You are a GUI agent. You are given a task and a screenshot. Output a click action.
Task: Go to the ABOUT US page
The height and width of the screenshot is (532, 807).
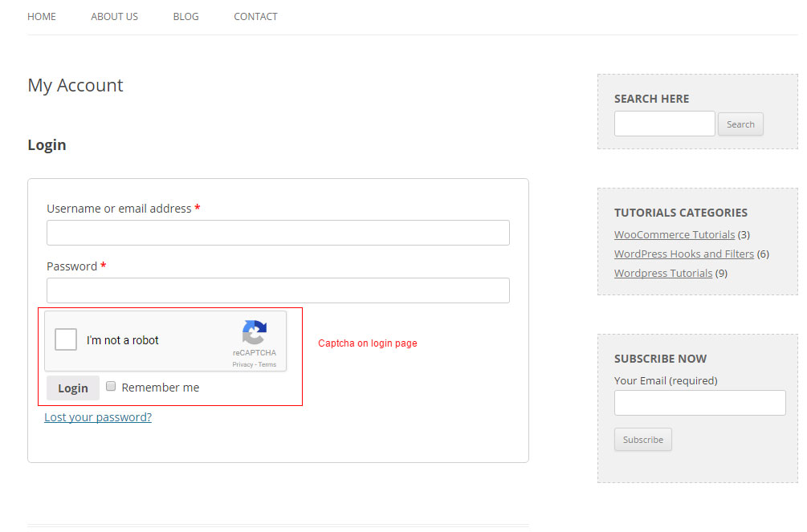coord(114,17)
